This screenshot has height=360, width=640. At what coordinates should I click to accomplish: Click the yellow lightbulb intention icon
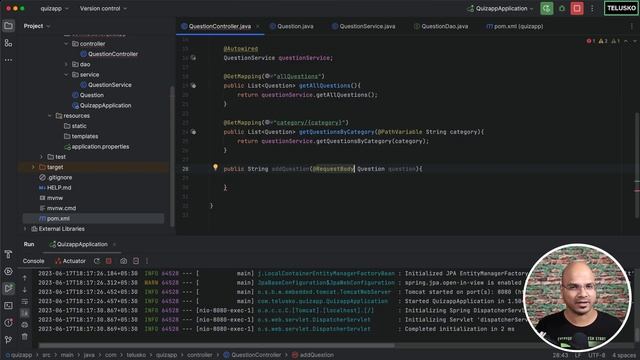pos(216,167)
